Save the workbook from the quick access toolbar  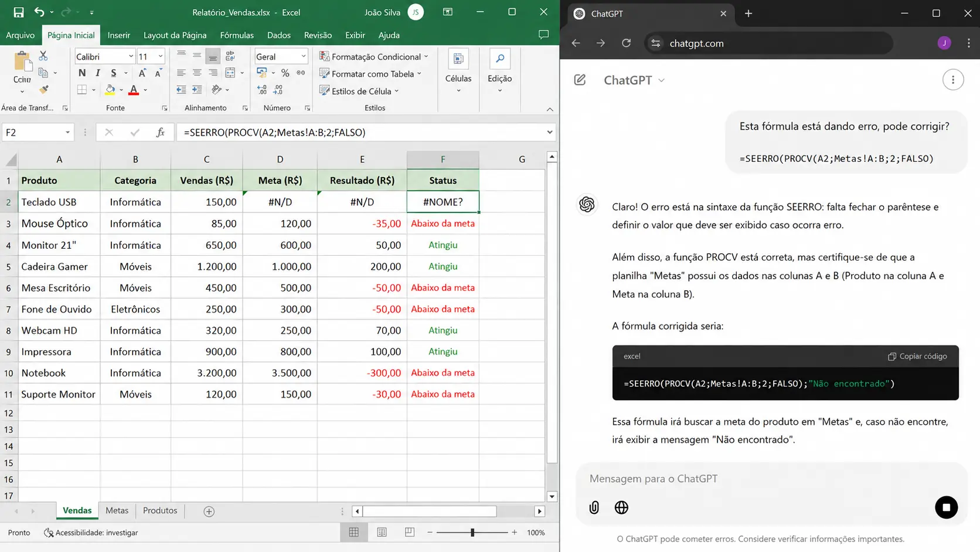[x=19, y=12]
